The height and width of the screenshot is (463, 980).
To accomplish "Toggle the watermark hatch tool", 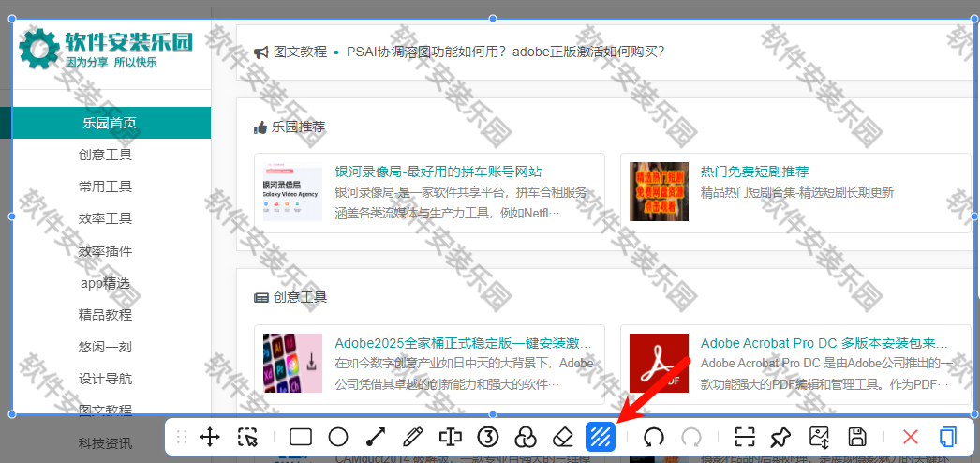I will pyautogui.click(x=601, y=437).
